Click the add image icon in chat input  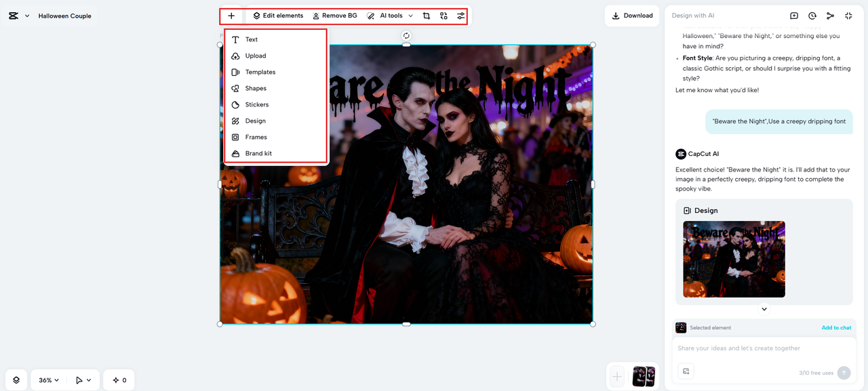tap(686, 371)
